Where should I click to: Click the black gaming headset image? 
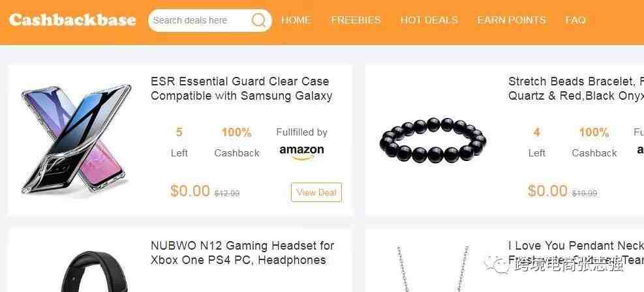(x=95, y=272)
